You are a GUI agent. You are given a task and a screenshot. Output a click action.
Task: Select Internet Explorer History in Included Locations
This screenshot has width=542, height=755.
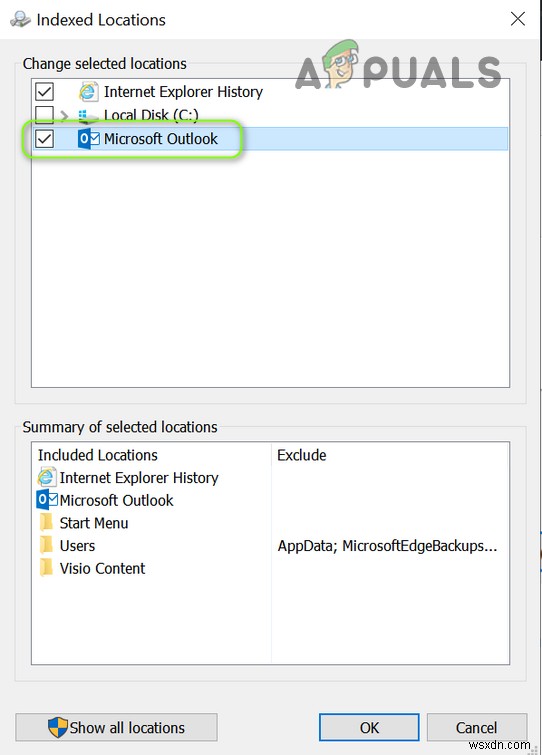[x=139, y=477]
